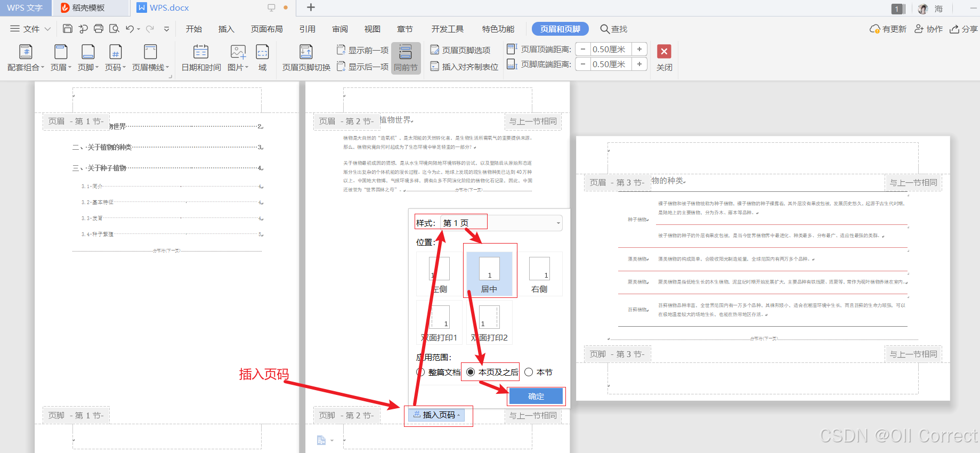Open Print Preview icon
This screenshot has width=980, height=453.
114,29
